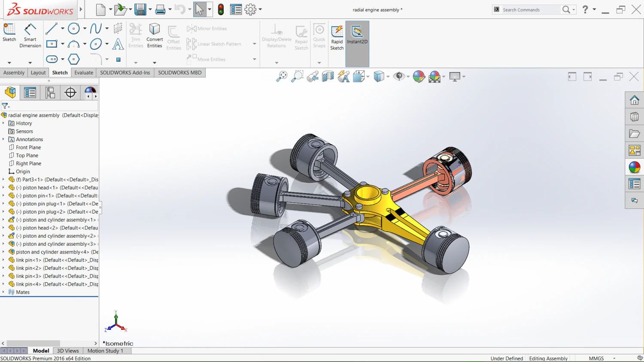This screenshot has width=644, height=362.
Task: Click Display/Delete Relations button
Action: pos(276,36)
